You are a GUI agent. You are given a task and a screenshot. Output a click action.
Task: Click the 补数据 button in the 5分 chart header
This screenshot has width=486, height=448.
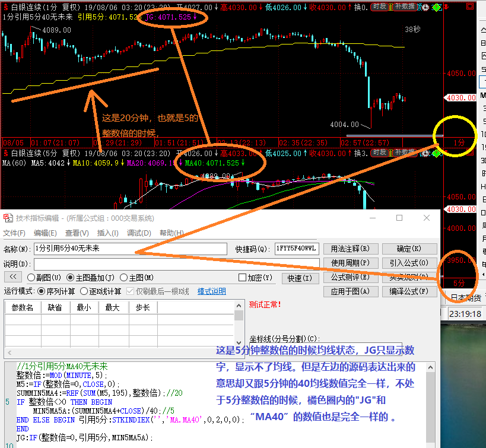(405, 152)
